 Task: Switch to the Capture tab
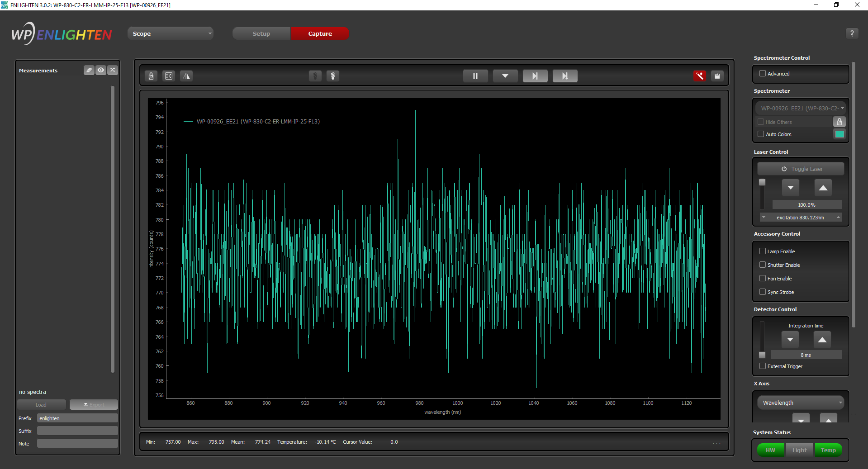(x=320, y=33)
